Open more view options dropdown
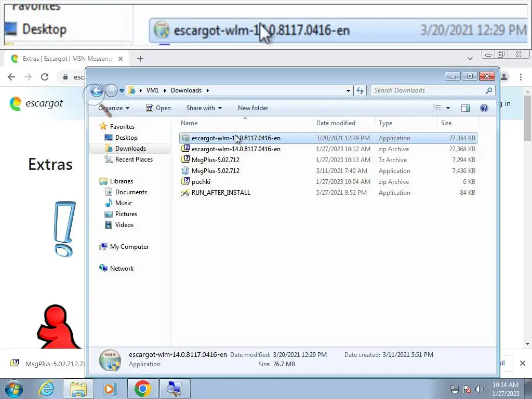Image resolution: width=532 pixels, height=399 pixels. (x=448, y=108)
